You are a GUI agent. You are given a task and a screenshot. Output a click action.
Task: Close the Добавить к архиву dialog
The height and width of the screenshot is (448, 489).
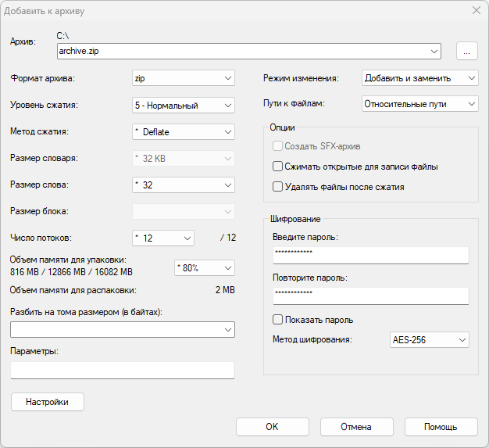coord(475,10)
